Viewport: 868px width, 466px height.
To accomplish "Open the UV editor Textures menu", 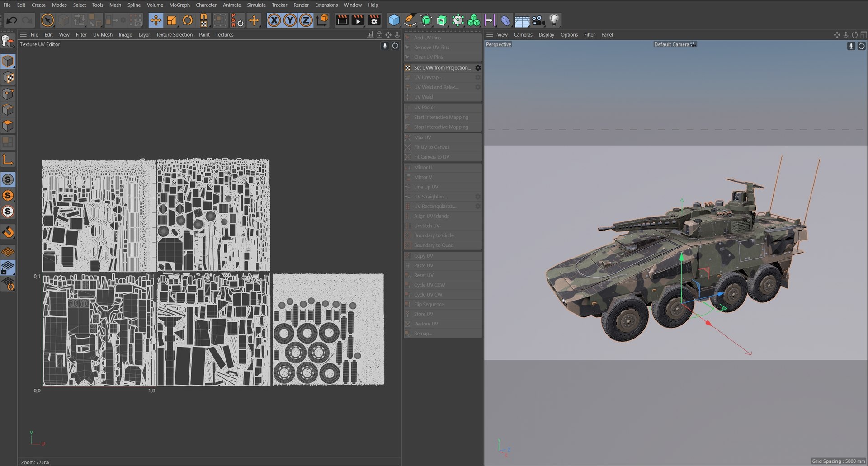I will 225,35.
